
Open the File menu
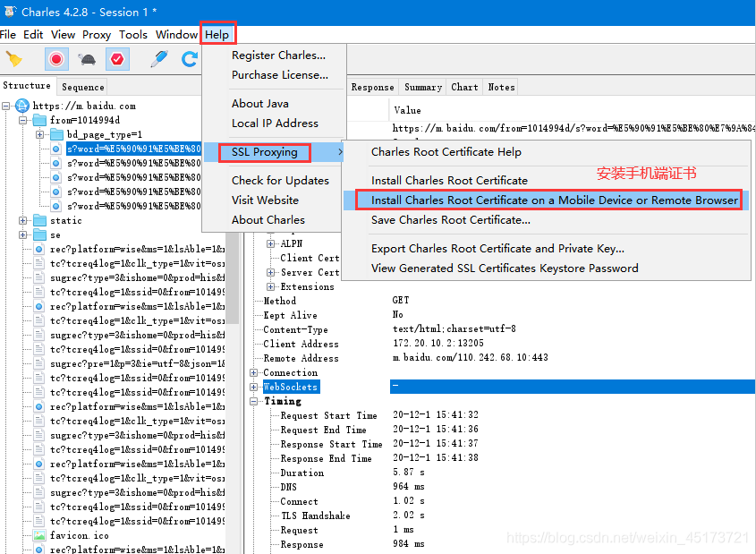click(x=8, y=35)
